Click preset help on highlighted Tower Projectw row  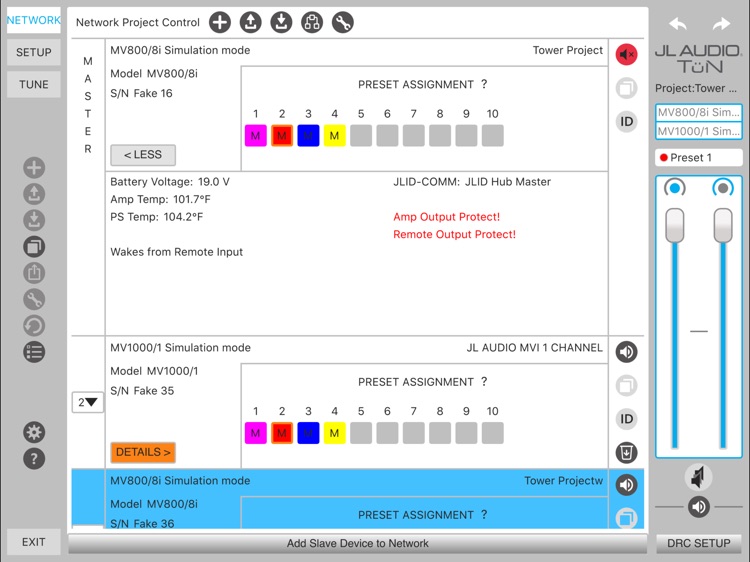tap(484, 515)
